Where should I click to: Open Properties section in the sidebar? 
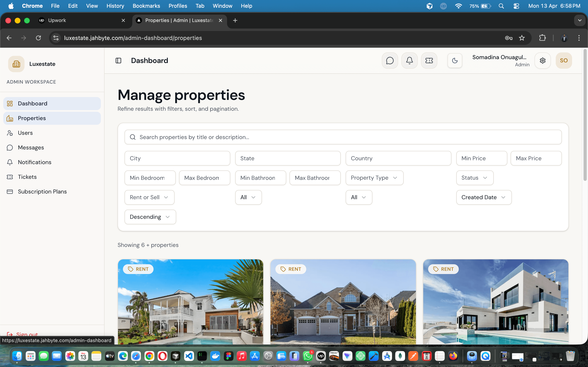(32, 118)
